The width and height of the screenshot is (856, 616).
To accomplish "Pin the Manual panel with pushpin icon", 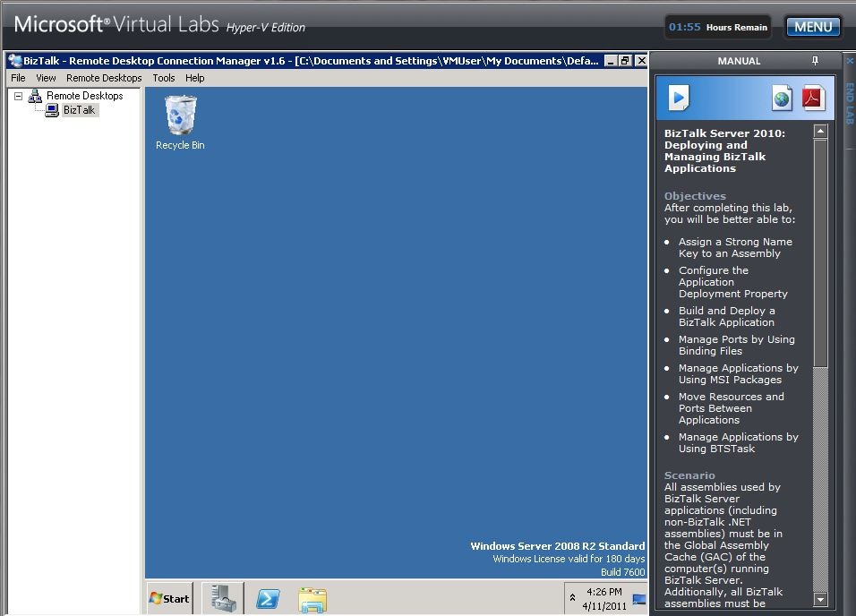I will (815, 61).
